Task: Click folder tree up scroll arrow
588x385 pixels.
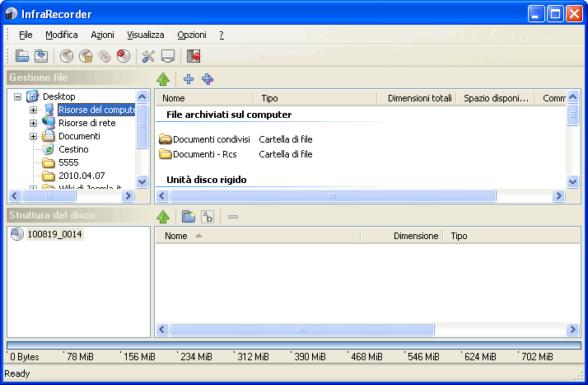Action: [x=142, y=96]
